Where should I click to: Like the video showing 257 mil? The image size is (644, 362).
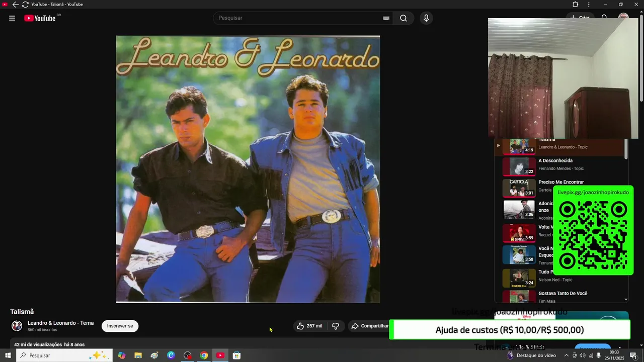pos(309,326)
